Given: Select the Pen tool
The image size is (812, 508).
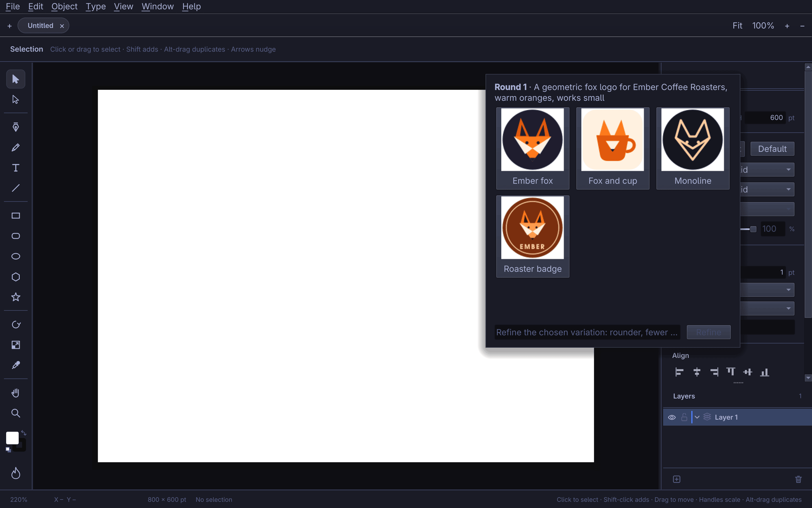Looking at the screenshot, I should click(16, 127).
